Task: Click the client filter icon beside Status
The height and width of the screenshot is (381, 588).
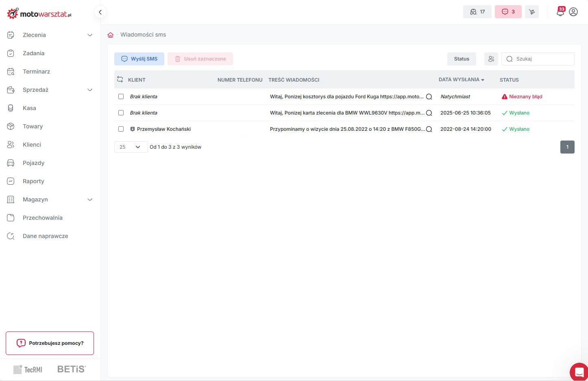Action: pos(491,59)
